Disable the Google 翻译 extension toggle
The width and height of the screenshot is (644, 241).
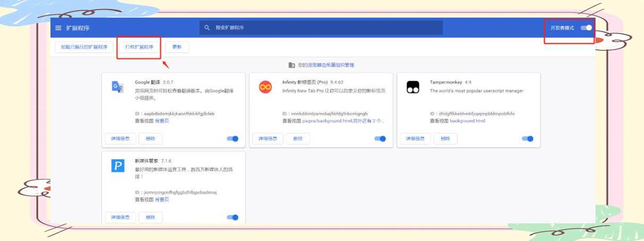233,139
